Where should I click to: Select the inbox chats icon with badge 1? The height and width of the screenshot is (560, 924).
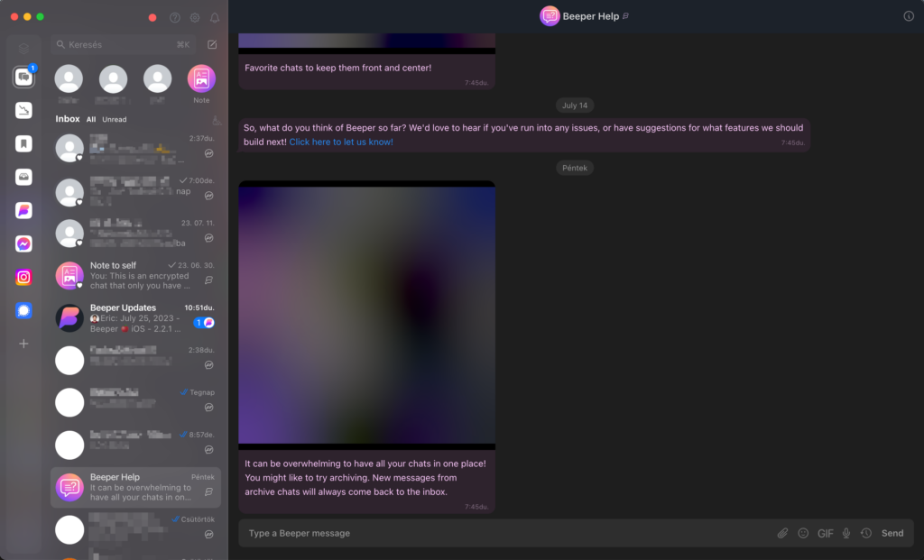[x=23, y=78]
